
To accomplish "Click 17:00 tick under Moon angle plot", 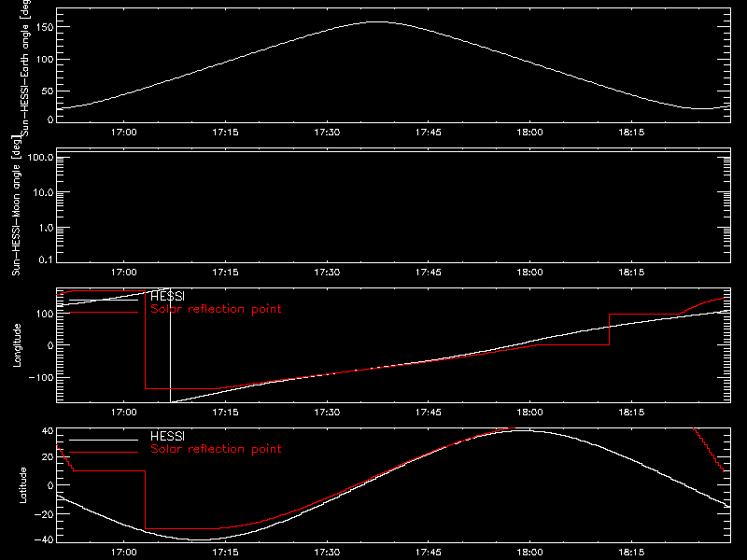I will tap(124, 273).
